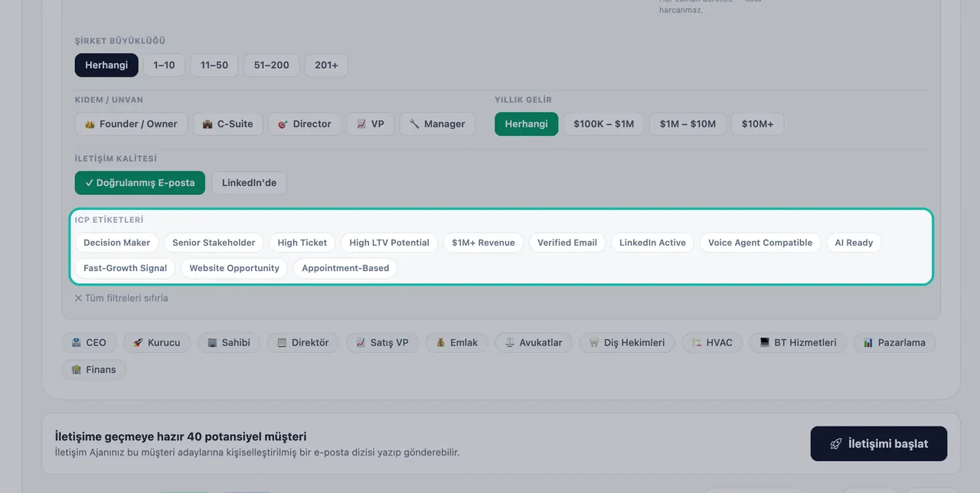The image size is (980, 493).
Task: Click the 40 potansiyel müşteri heading
Action: pyautogui.click(x=181, y=436)
